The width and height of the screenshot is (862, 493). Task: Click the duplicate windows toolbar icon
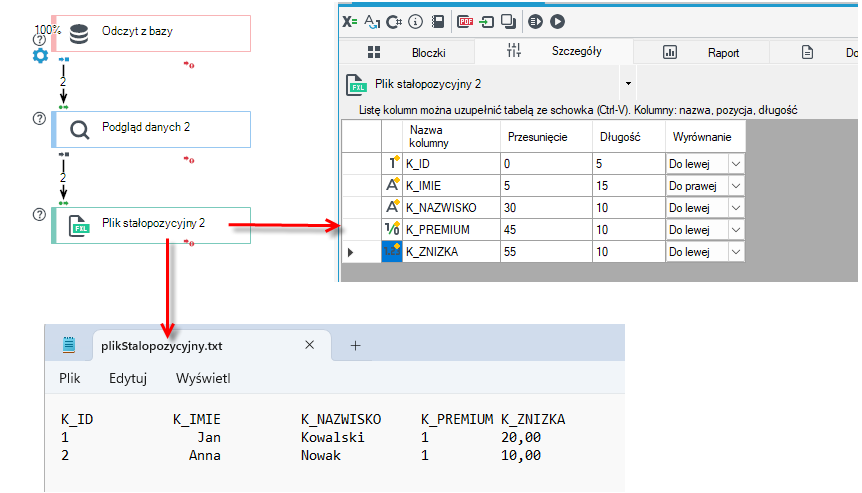[509, 21]
